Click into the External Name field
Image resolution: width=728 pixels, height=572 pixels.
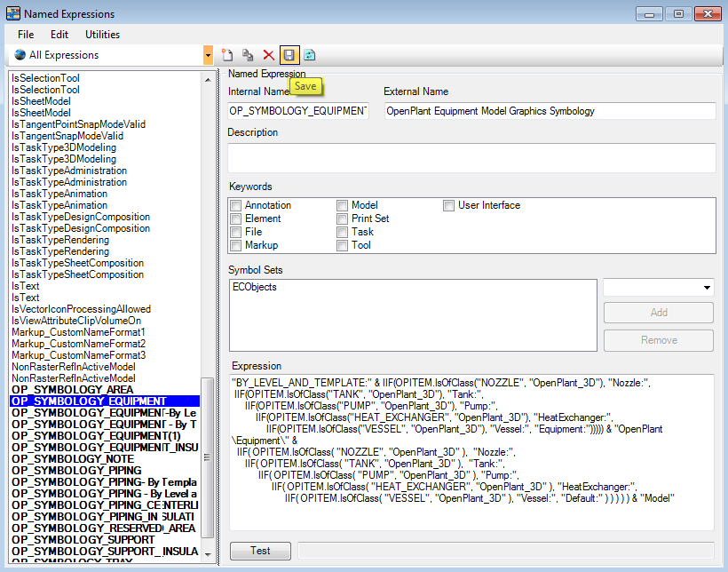[x=550, y=111]
